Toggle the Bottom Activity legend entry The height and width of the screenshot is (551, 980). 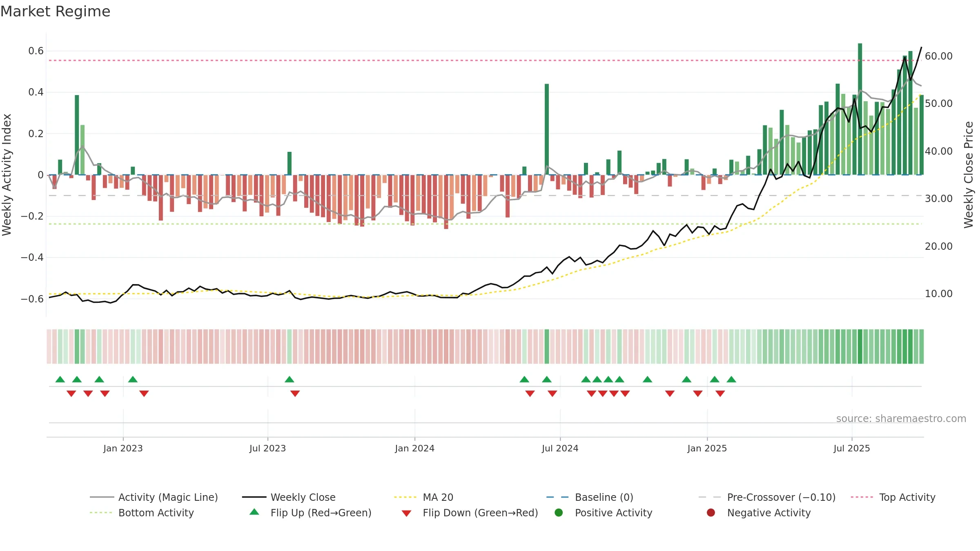point(142,513)
